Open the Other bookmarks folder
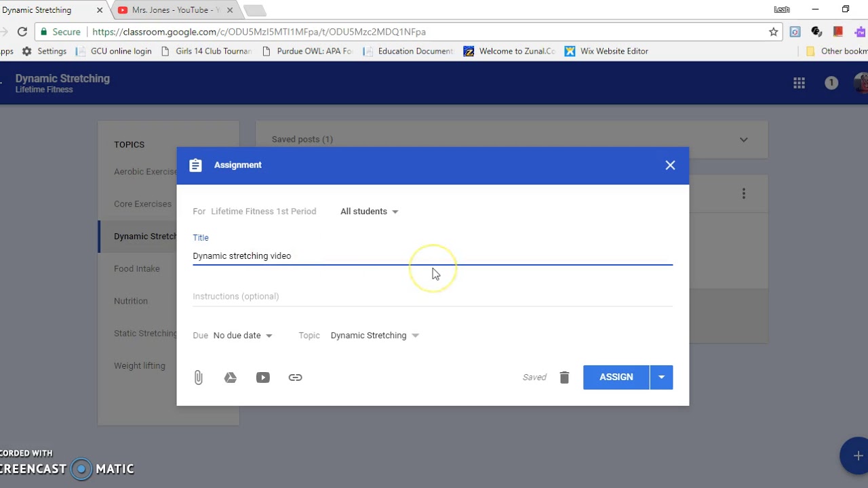The image size is (868, 488). click(836, 51)
